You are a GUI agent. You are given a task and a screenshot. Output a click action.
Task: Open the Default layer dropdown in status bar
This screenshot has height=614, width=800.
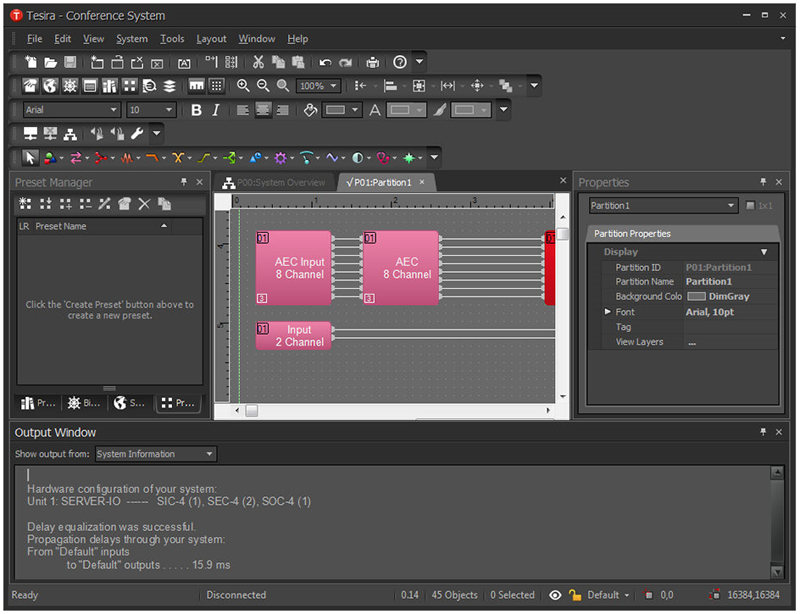tap(608, 595)
